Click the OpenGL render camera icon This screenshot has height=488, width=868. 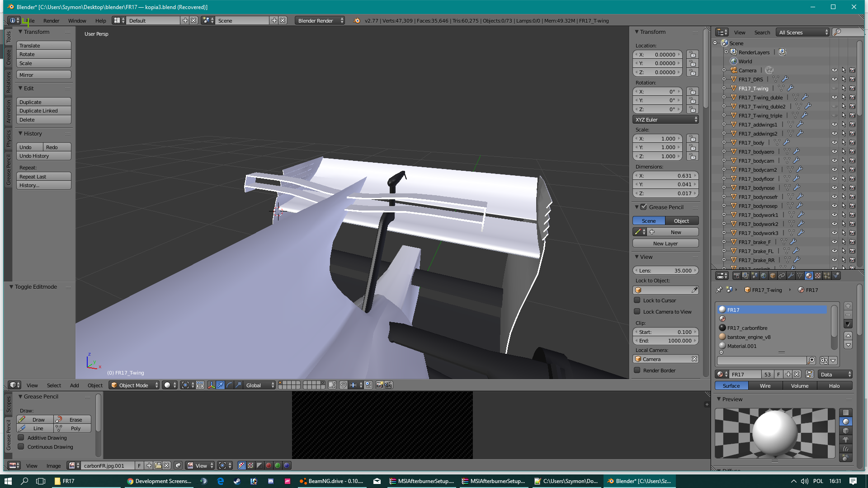click(x=379, y=385)
